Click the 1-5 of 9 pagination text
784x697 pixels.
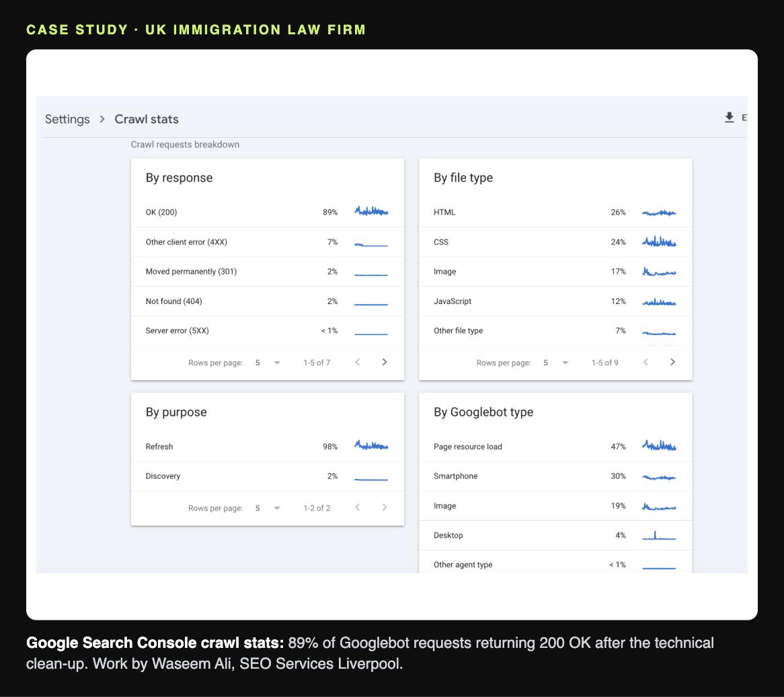click(604, 363)
